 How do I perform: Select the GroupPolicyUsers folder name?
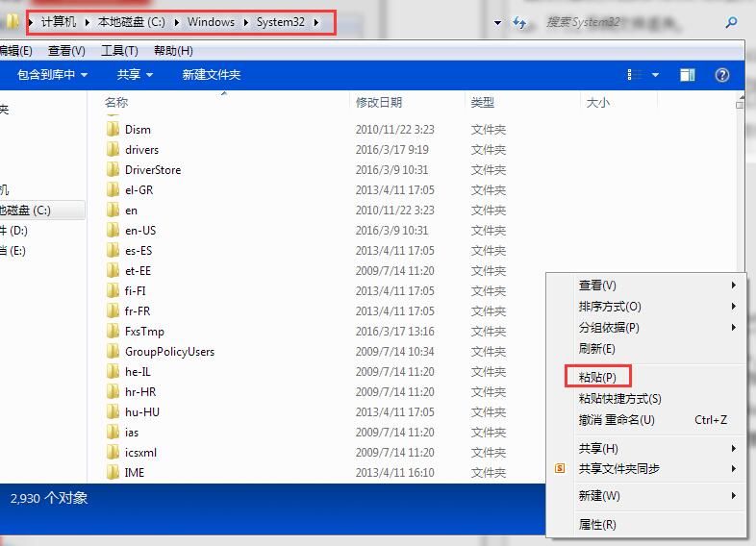tap(169, 352)
